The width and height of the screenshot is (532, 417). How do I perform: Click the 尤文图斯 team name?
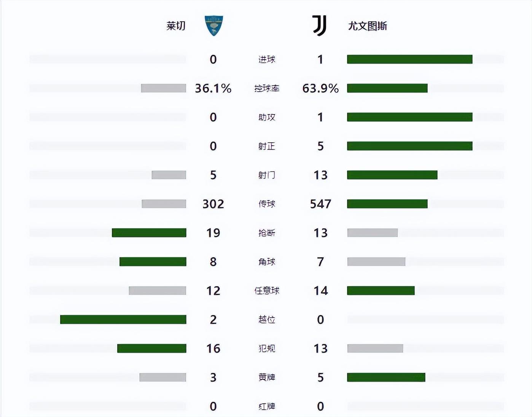(368, 26)
